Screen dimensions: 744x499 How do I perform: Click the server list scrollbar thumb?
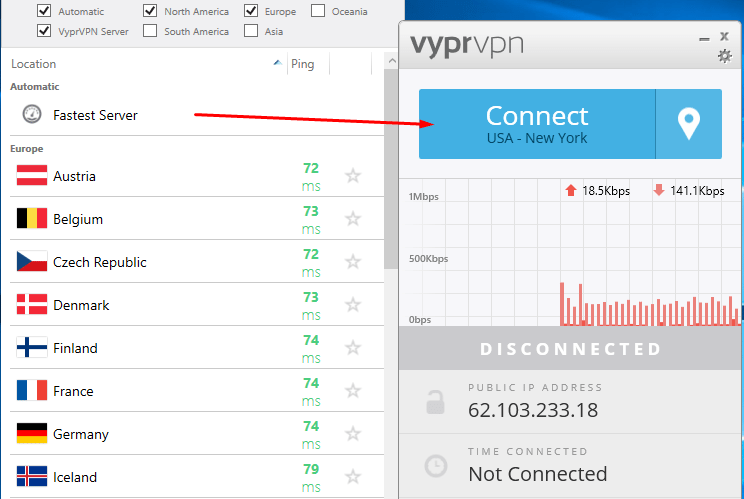click(391, 169)
